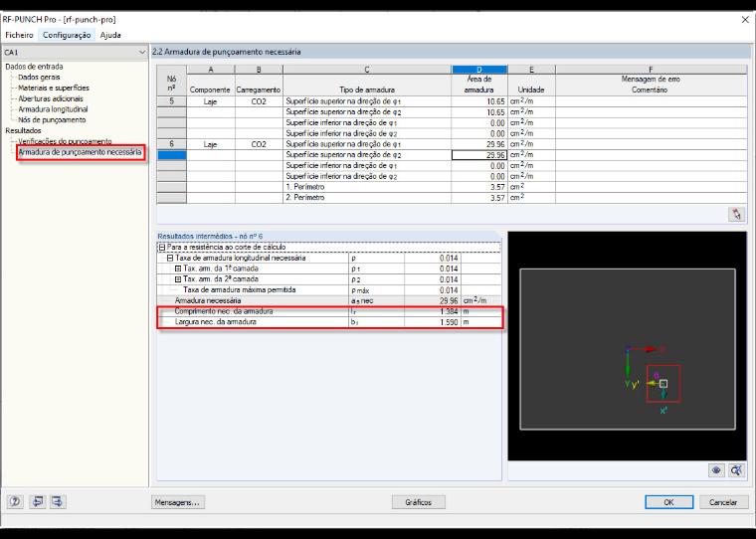
Task: Click the help question mark icon
Action: (15, 502)
